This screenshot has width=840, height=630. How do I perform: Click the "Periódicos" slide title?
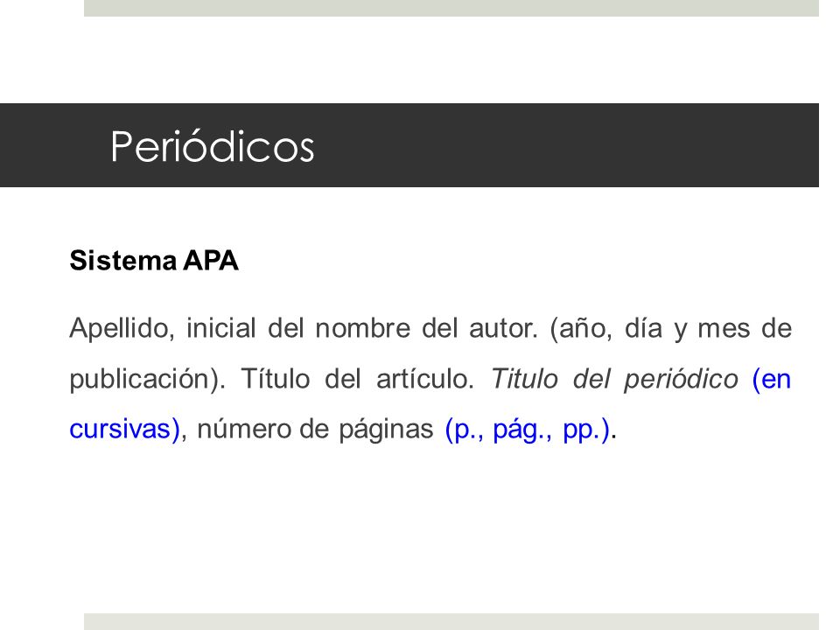click(212, 146)
